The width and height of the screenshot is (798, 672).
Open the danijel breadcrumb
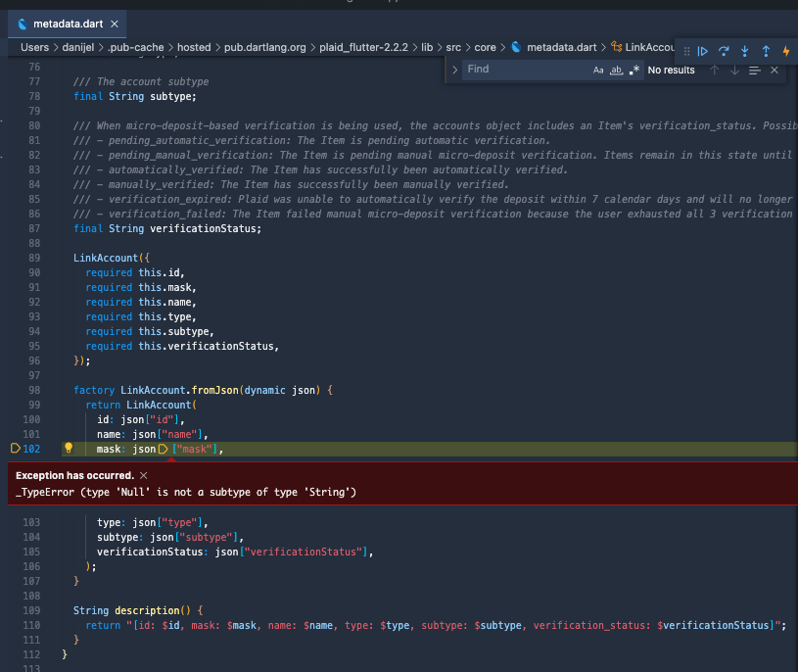(x=78, y=47)
